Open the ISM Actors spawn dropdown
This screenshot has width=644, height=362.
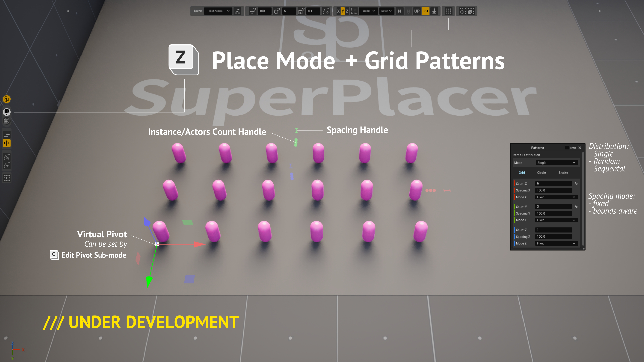point(218,11)
